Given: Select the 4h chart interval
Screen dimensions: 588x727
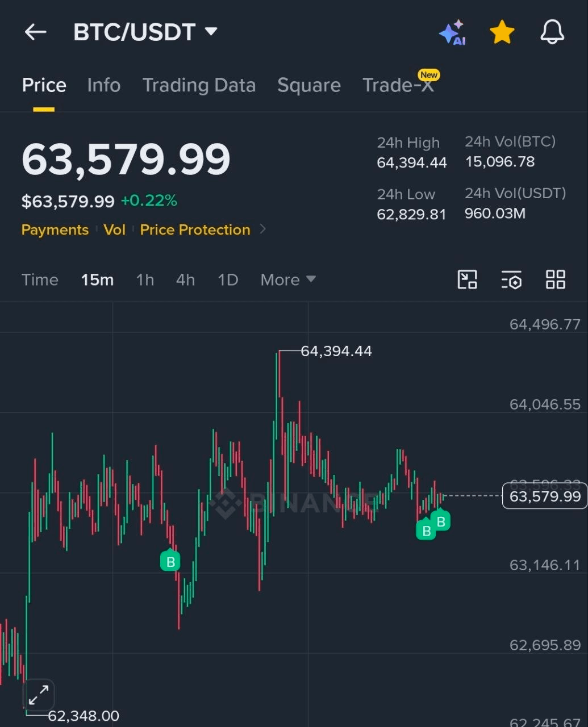Looking at the screenshot, I should click(185, 279).
